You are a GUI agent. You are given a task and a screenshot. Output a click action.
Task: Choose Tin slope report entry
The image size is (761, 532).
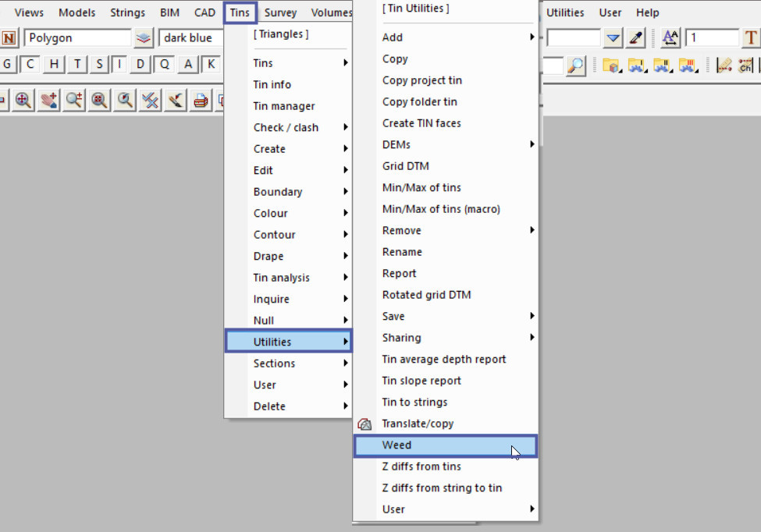421,381
